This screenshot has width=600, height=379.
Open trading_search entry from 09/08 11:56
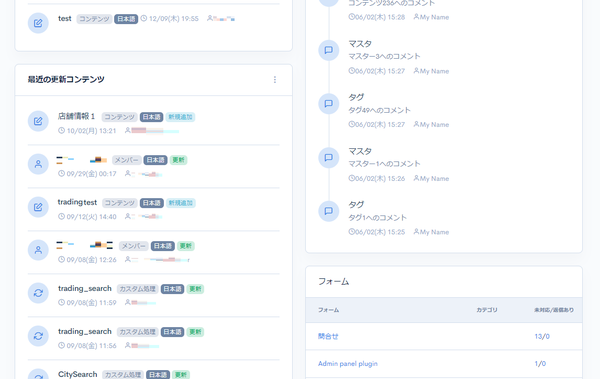(x=85, y=331)
